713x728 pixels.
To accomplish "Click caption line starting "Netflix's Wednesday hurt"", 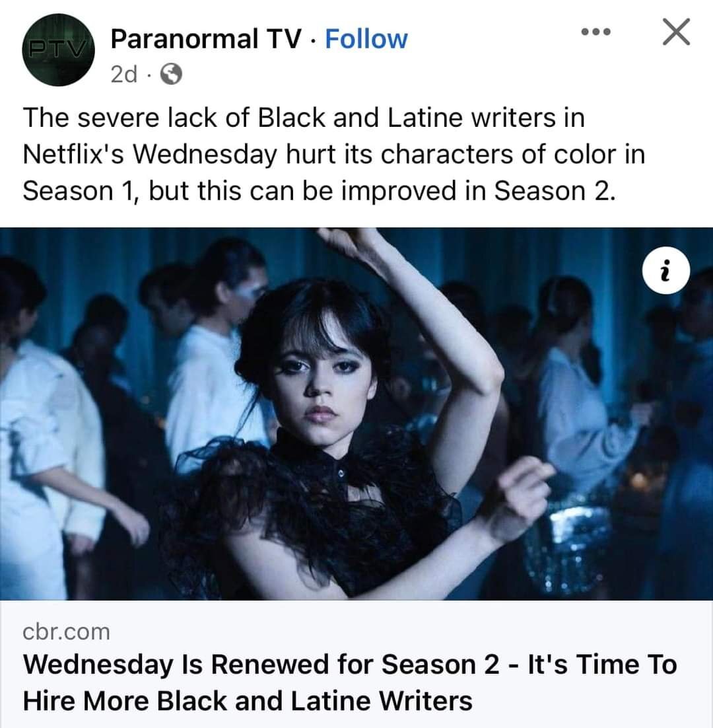I will point(334,154).
